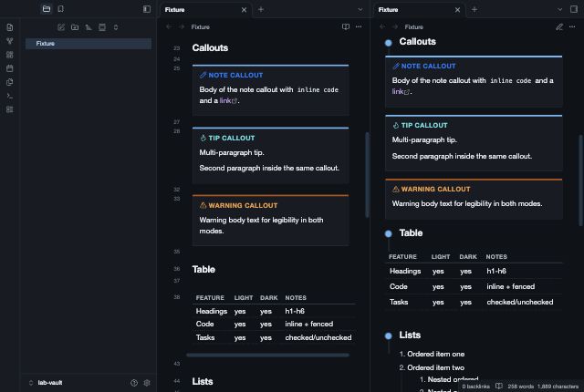Click the Table heading in editor

click(x=203, y=269)
